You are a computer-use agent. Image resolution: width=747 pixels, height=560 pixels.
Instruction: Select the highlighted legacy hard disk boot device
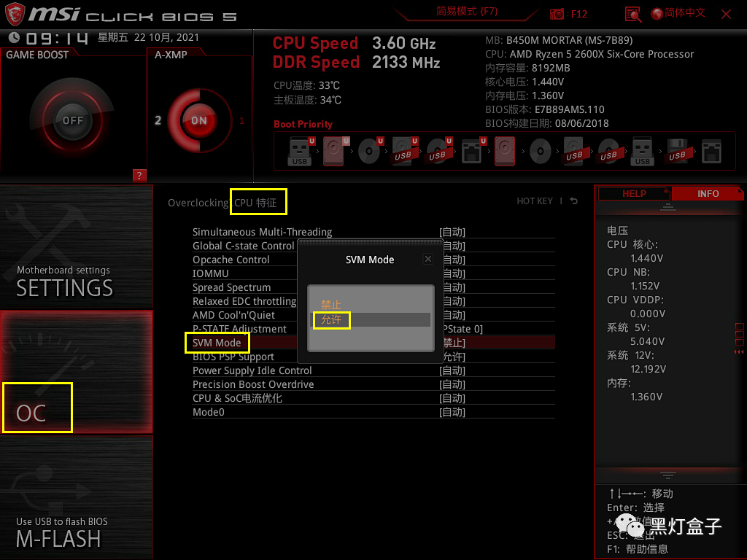tap(505, 151)
